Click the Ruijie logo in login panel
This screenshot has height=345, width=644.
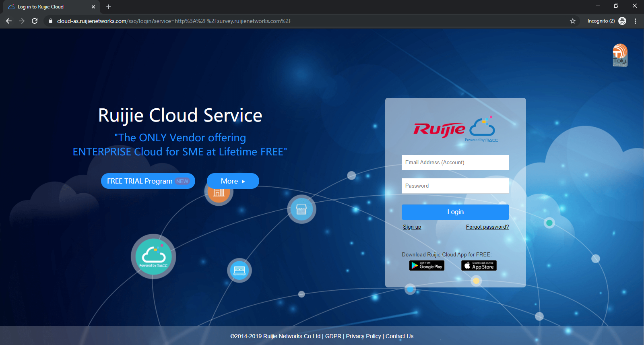(x=456, y=129)
